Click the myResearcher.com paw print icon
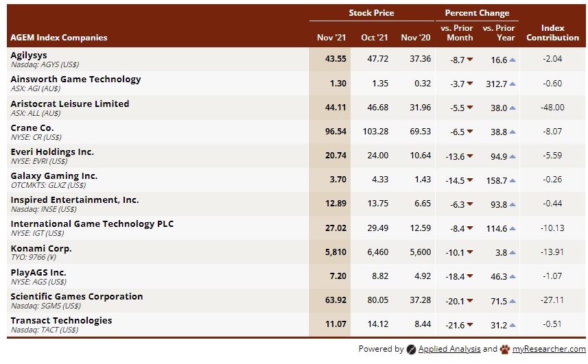Image resolution: width=588 pixels, height=364 pixels. tap(505, 350)
